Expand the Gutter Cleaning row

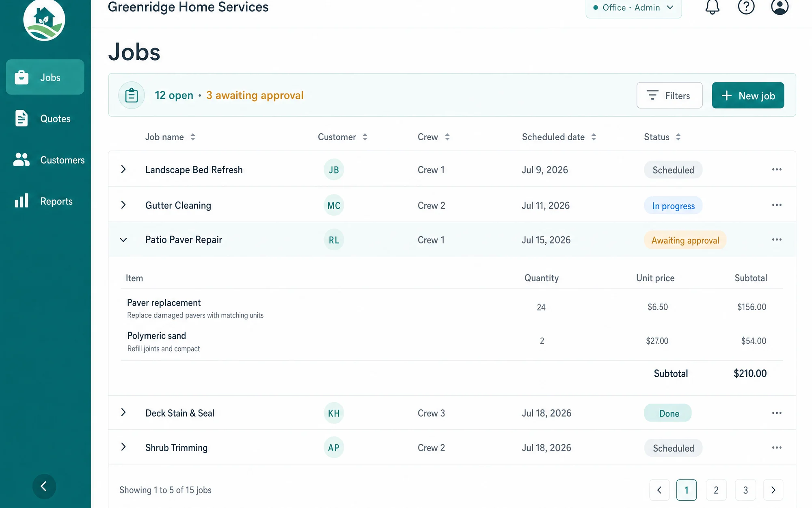coord(123,205)
